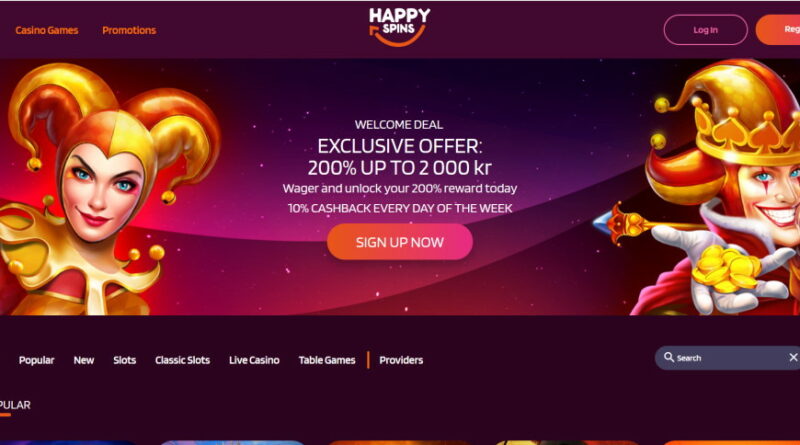
Task: Click the Log In button
Action: 705,30
